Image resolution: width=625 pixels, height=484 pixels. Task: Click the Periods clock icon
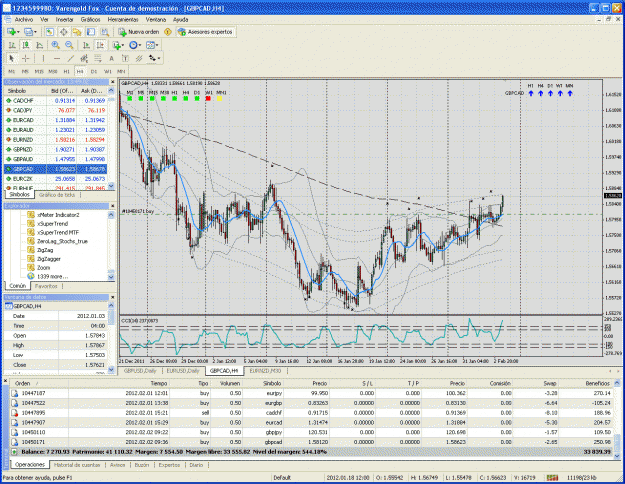(x=134, y=45)
